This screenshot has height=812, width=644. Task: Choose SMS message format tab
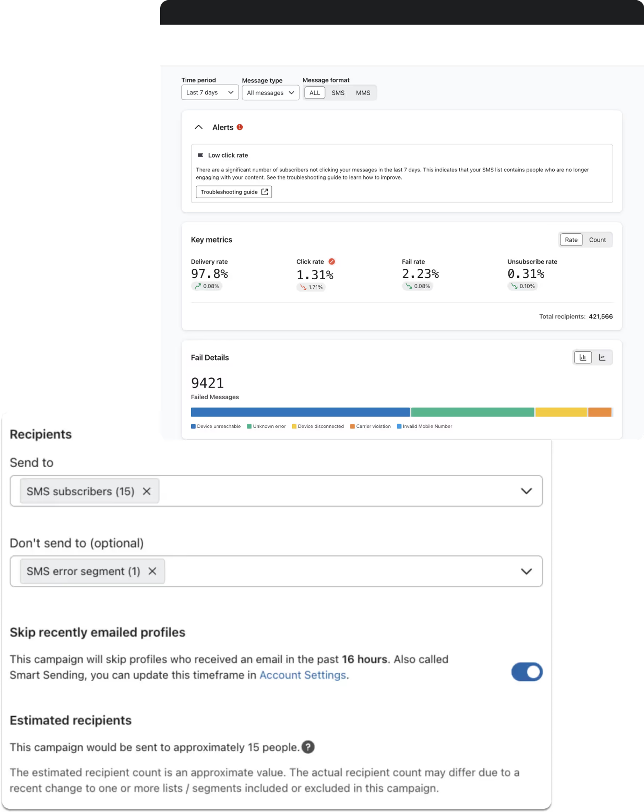pyautogui.click(x=338, y=93)
